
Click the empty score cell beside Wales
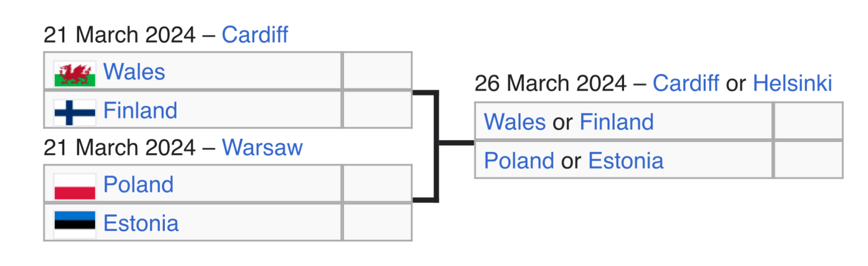click(x=377, y=71)
